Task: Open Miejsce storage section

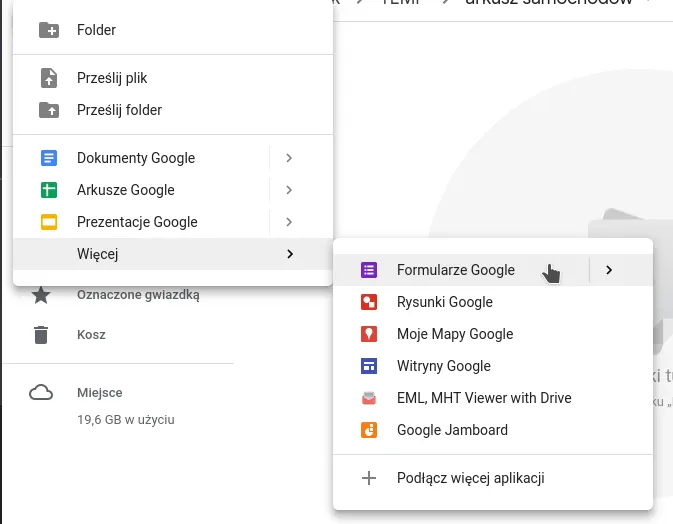Action: [100, 393]
